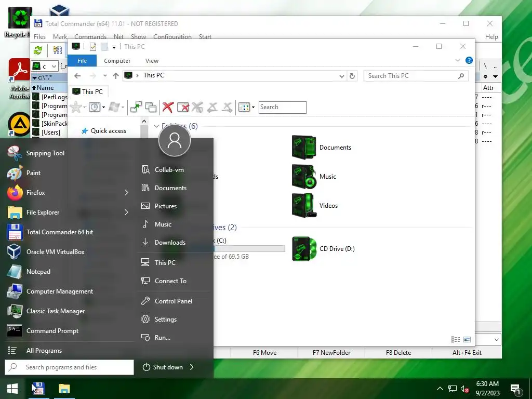This screenshot has height=399, width=532.
Task: Click the clone tab toolbar icon
Action: click(x=136, y=107)
